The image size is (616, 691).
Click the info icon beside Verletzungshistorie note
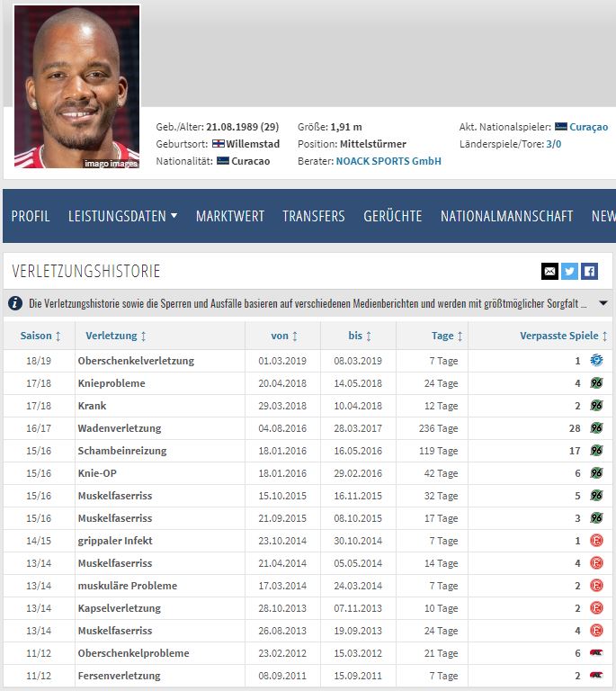click(15, 303)
